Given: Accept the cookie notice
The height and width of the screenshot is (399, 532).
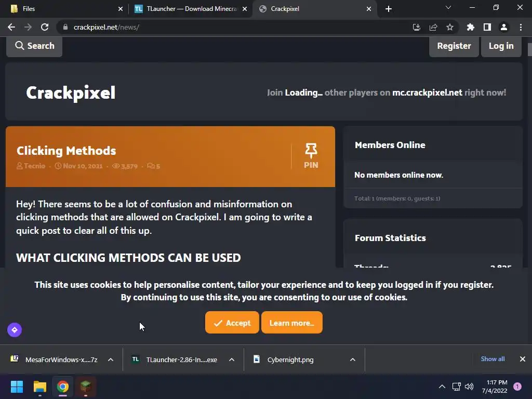Looking at the screenshot, I should pyautogui.click(x=232, y=323).
